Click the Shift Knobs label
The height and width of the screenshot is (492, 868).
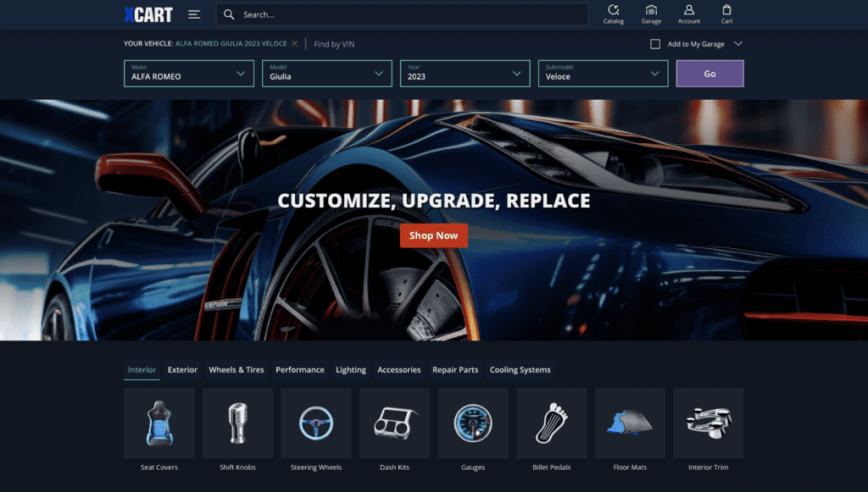point(237,467)
